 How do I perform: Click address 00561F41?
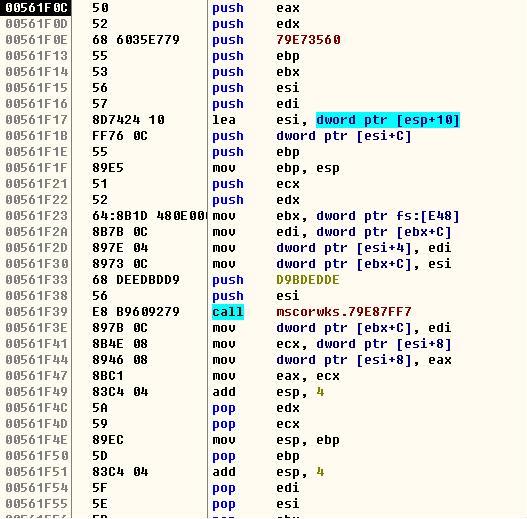36,344
